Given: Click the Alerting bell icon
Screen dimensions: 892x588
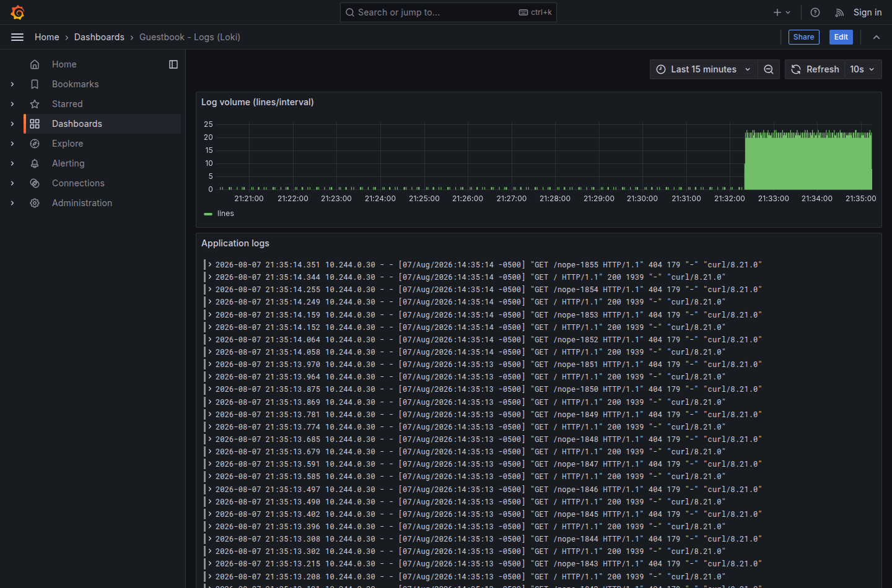Looking at the screenshot, I should [35, 163].
